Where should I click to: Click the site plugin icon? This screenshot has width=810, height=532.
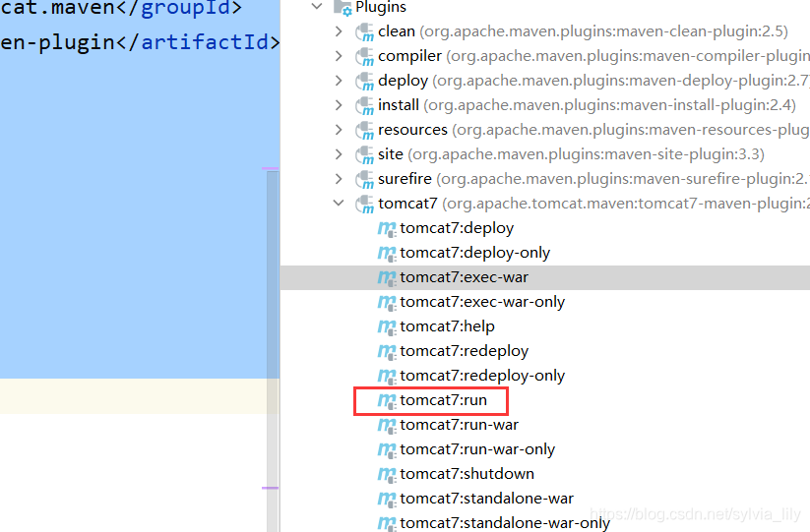click(x=365, y=155)
